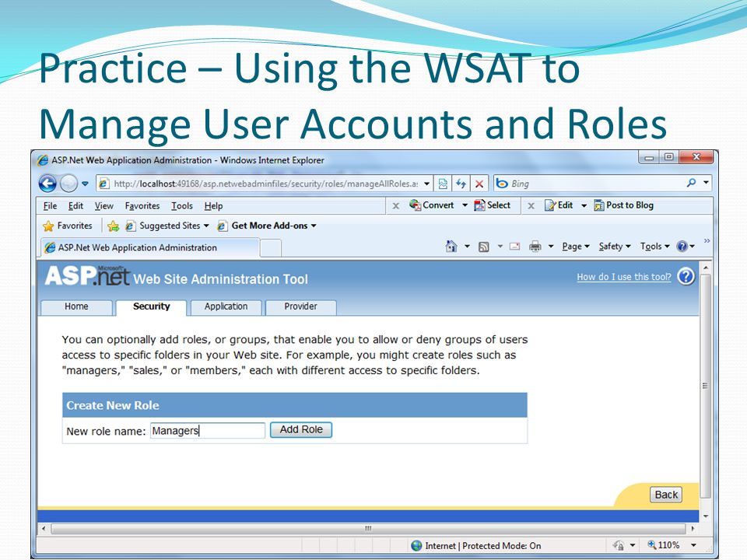747x560 pixels.
Task: Click Add to Favorites Bar star icon
Action: point(113,226)
